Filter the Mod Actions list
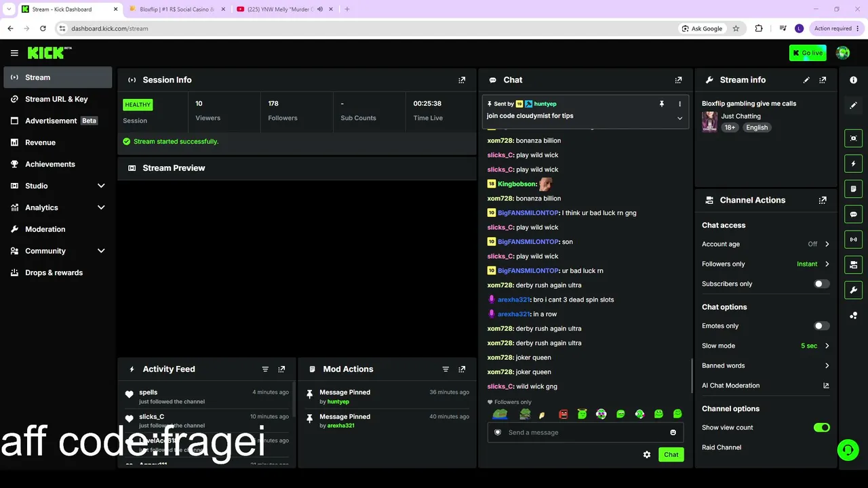This screenshot has width=868, height=488. (446, 369)
